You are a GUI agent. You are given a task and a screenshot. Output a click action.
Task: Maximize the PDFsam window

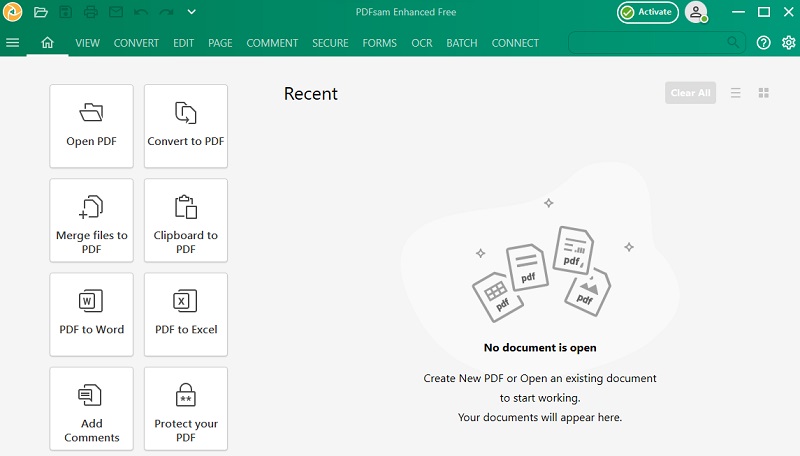tap(764, 12)
